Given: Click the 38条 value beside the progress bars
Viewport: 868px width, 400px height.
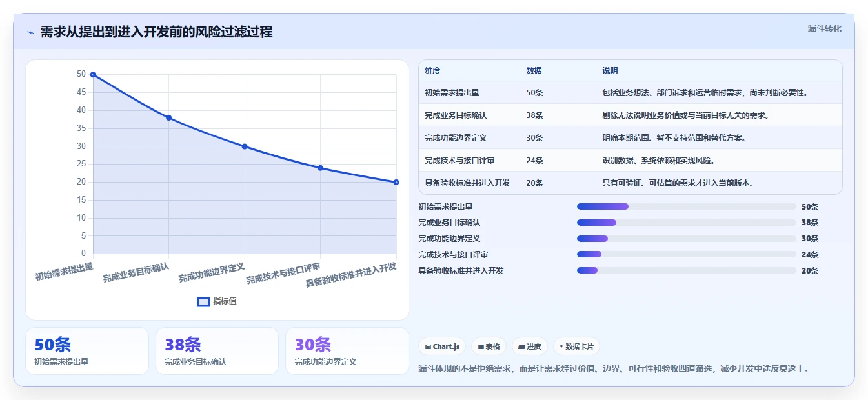Looking at the screenshot, I should [x=810, y=223].
